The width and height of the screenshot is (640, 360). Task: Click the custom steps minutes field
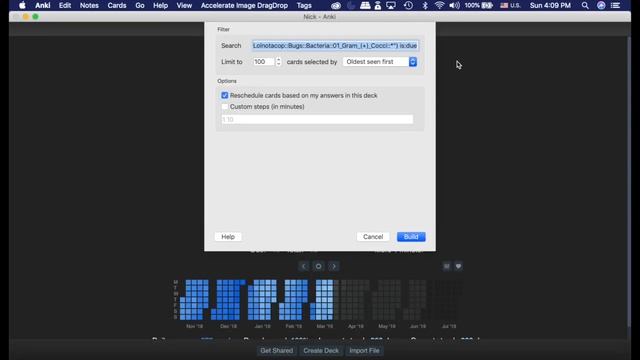(317, 119)
